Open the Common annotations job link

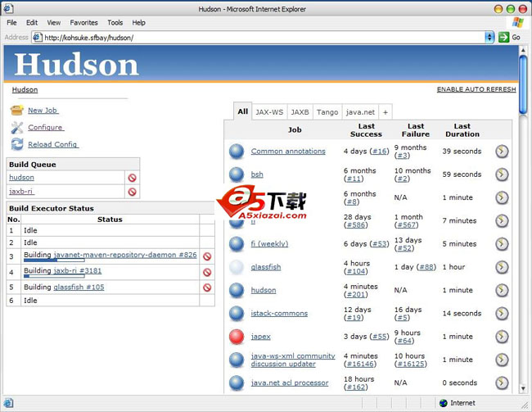tap(288, 152)
